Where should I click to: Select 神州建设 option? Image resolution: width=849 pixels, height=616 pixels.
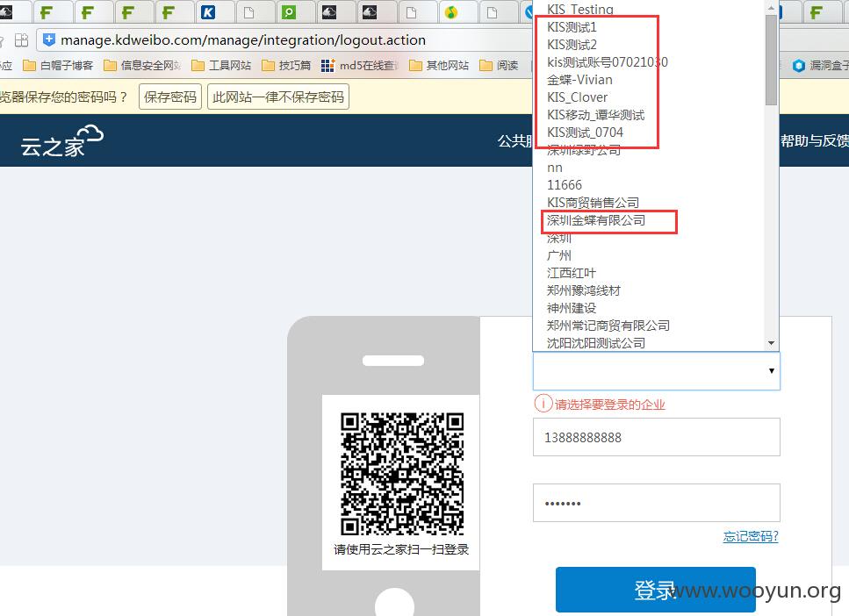pyautogui.click(x=572, y=308)
